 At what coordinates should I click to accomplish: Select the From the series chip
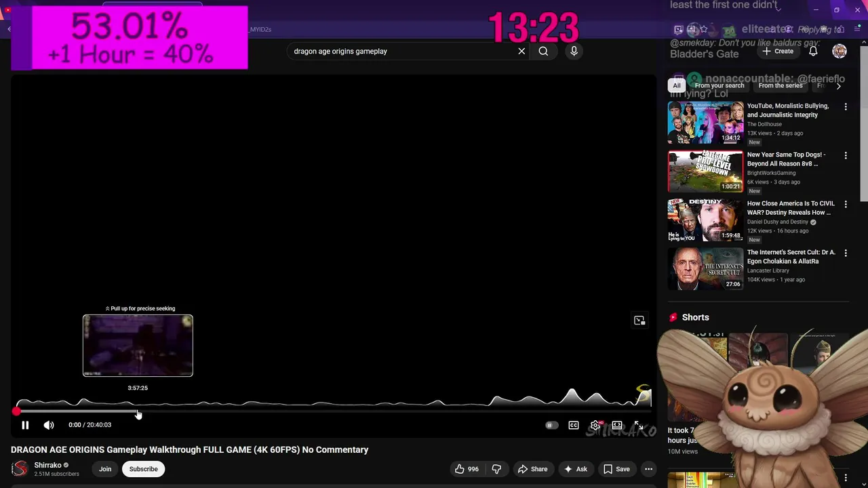[x=781, y=85]
